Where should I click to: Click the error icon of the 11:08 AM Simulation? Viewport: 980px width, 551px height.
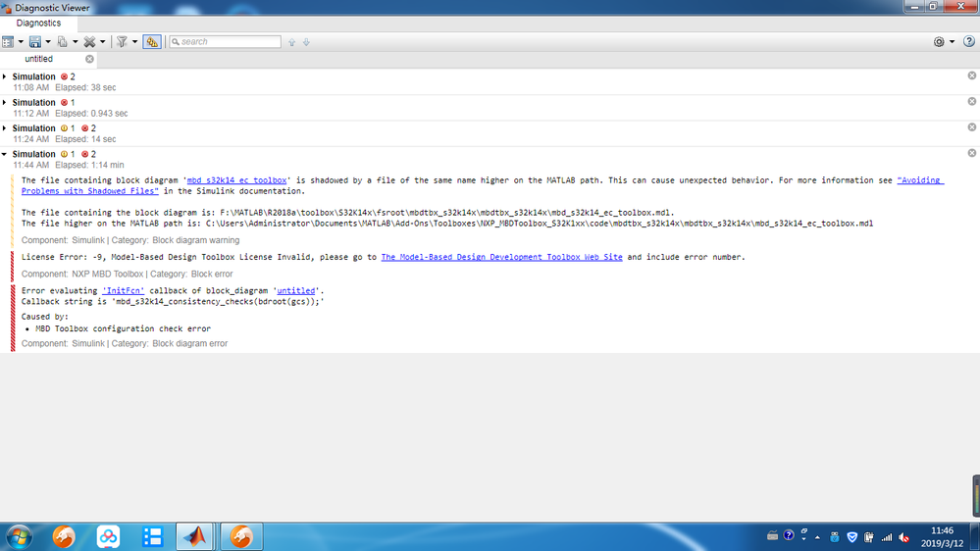coord(64,76)
